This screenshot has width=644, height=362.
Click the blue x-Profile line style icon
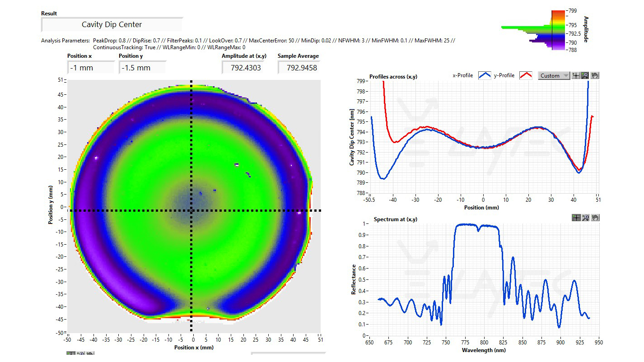click(x=485, y=75)
